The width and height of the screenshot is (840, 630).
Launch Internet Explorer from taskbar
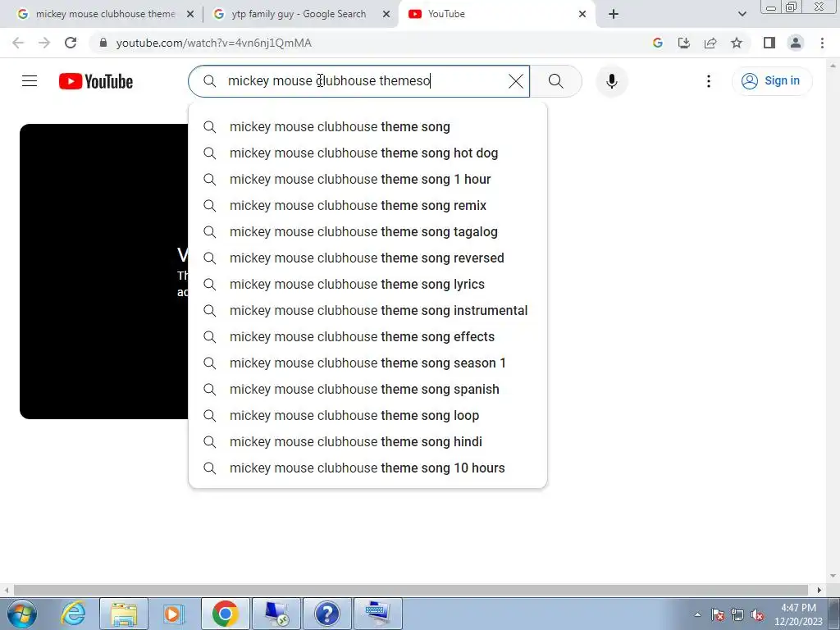pyautogui.click(x=73, y=614)
